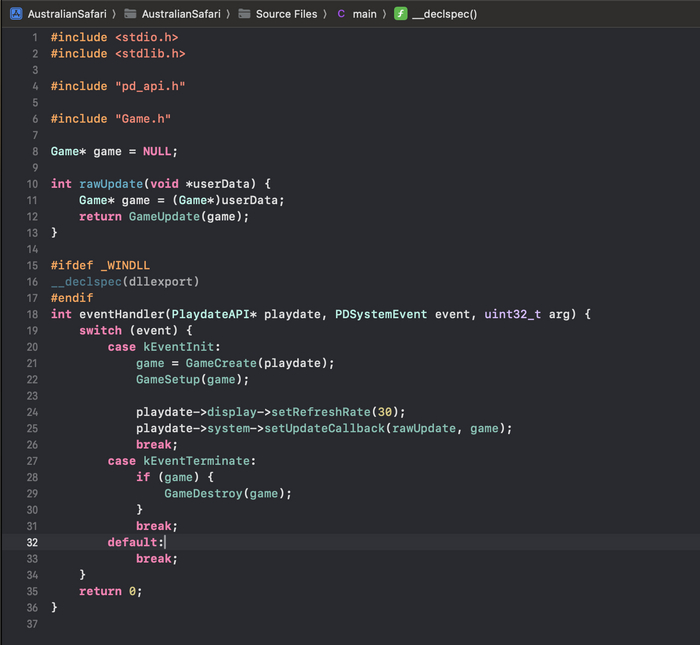Image resolution: width=700 pixels, height=645 pixels.
Task: Click line number 10 in the gutter
Action: point(31,184)
